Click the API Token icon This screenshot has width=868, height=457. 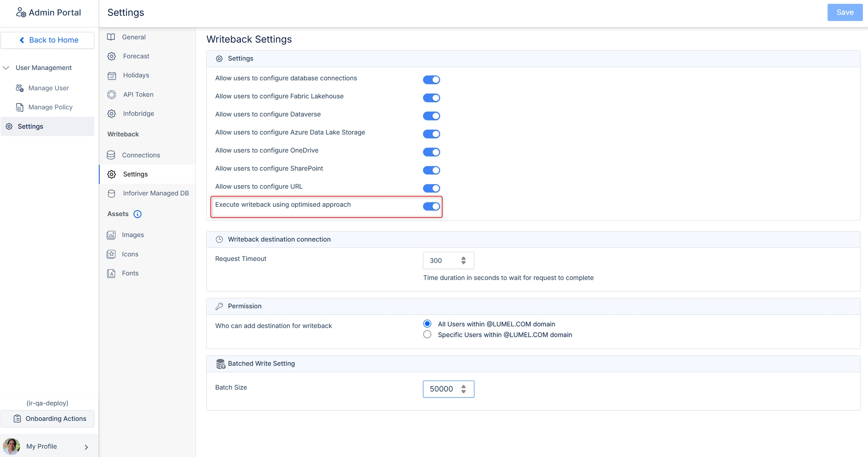click(x=112, y=94)
